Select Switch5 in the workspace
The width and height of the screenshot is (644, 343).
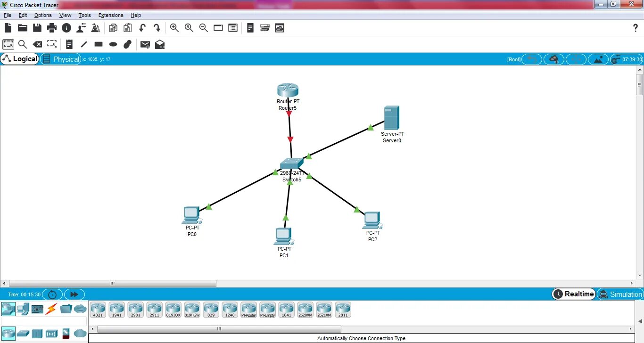[x=291, y=164]
